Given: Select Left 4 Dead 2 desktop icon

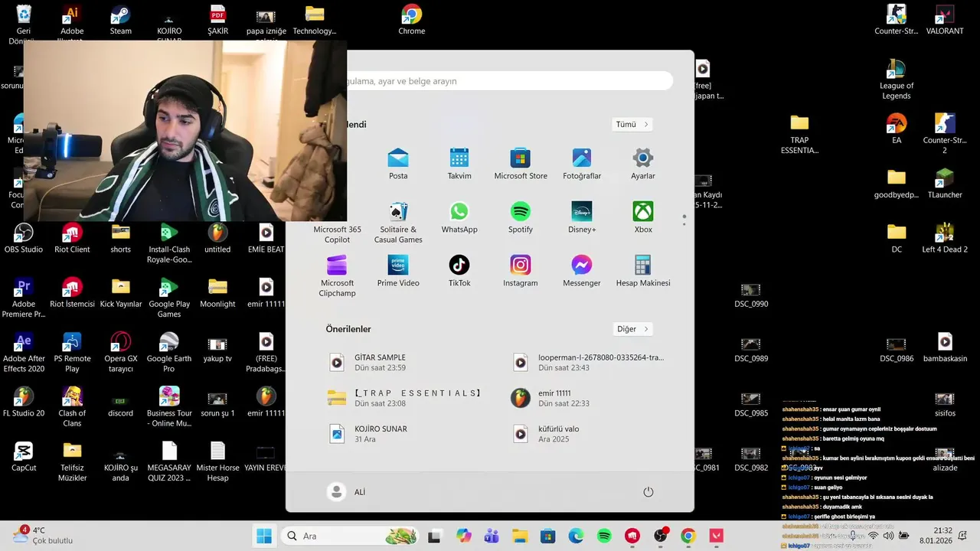Looking at the screenshot, I should [945, 238].
